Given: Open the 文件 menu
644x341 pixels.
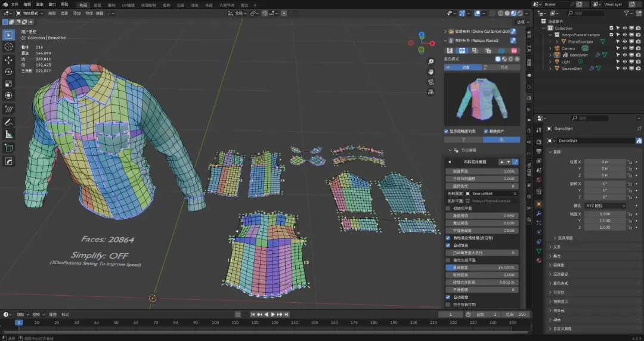Looking at the screenshot, I should click(14, 4).
